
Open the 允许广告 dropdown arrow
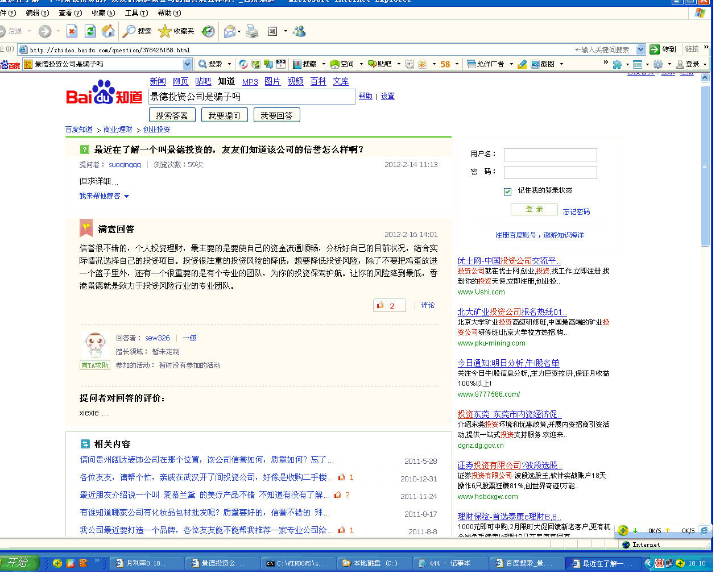[511, 64]
